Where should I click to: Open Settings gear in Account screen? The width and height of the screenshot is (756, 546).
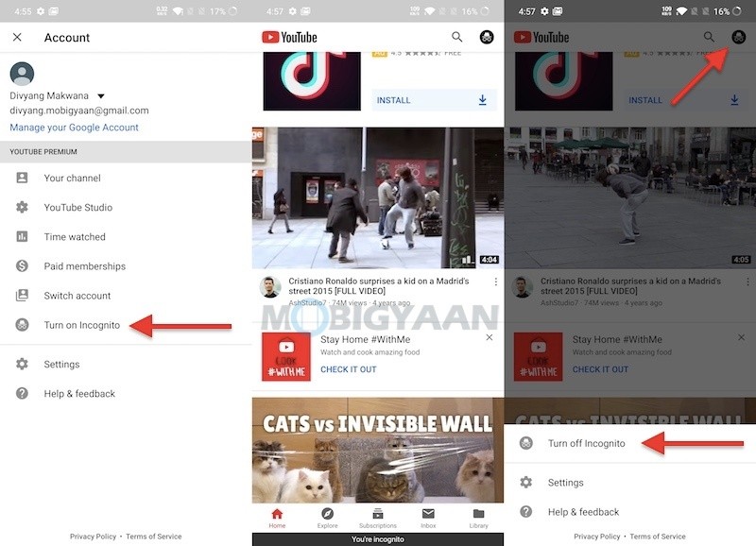tap(22, 364)
